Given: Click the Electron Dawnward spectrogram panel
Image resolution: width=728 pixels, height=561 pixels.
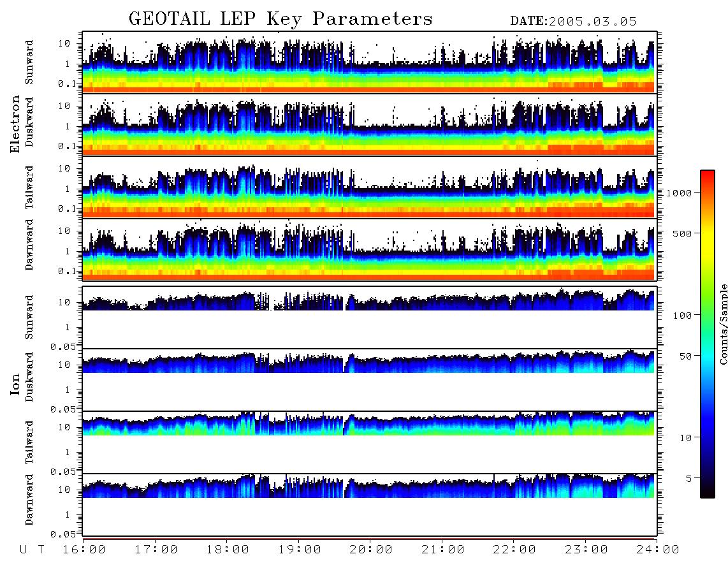Looking at the screenshot, I should [370, 249].
